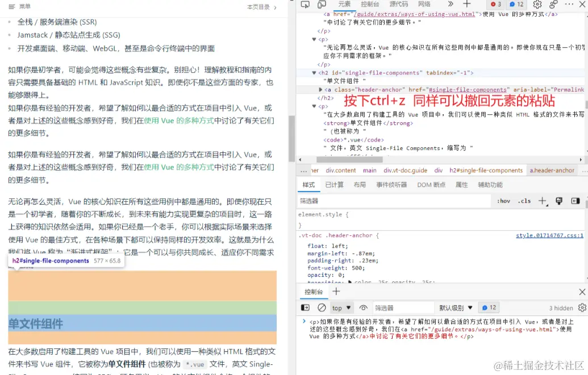
Task: Open ways-of-using-vue.html href in DOM tree
Action: tap(414, 14)
